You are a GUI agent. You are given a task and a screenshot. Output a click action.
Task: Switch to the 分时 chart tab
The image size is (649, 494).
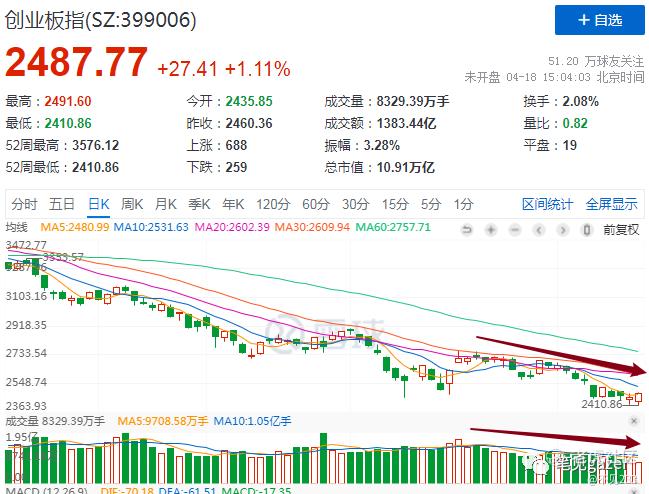[x=24, y=204]
